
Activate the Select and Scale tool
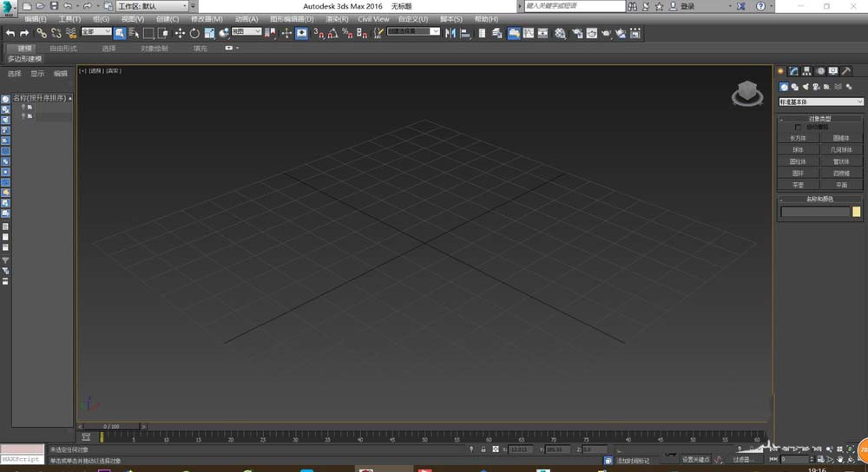[x=209, y=33]
